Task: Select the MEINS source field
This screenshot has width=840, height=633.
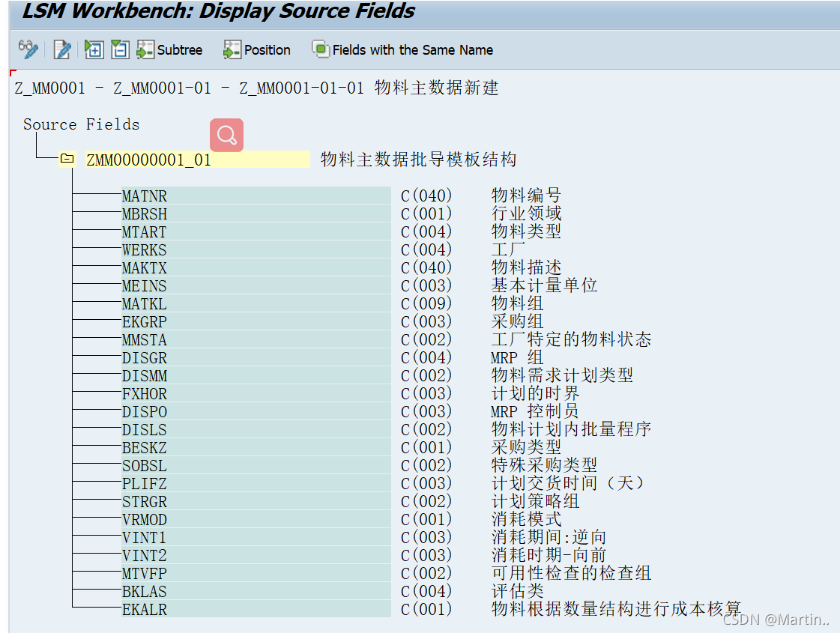Action: (x=256, y=285)
